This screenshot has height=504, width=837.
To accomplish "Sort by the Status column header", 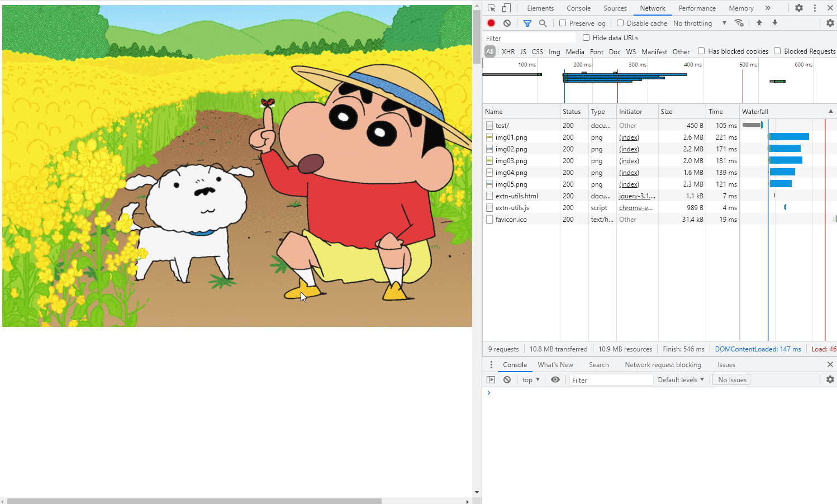I will coord(574,111).
